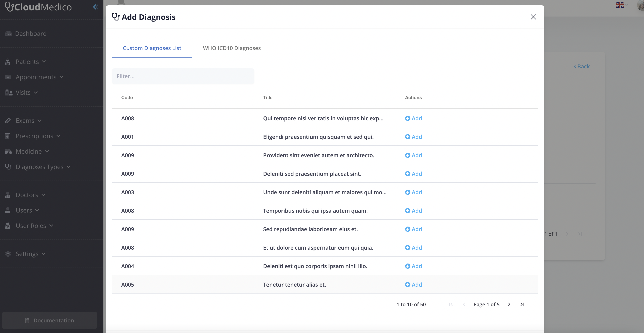Screen dimensions: 644x333
Task: Sort by the Code column header
Action: 127,97
